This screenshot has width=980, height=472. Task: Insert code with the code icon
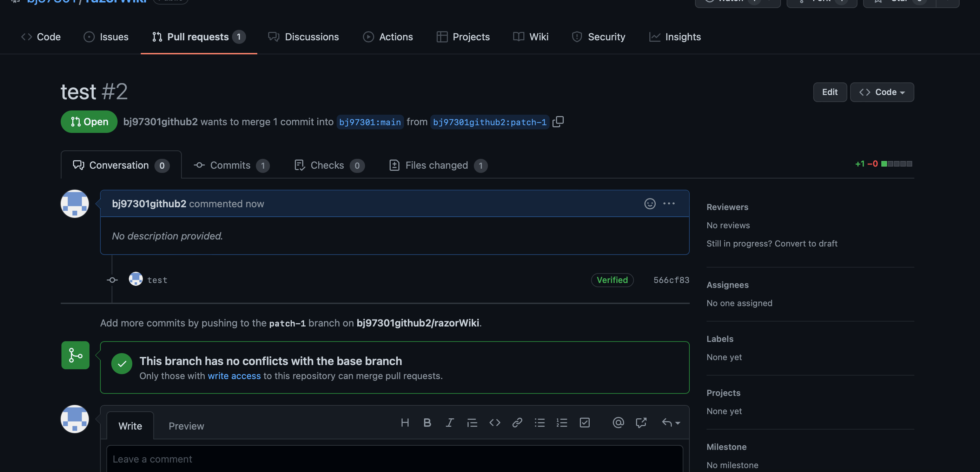click(495, 423)
